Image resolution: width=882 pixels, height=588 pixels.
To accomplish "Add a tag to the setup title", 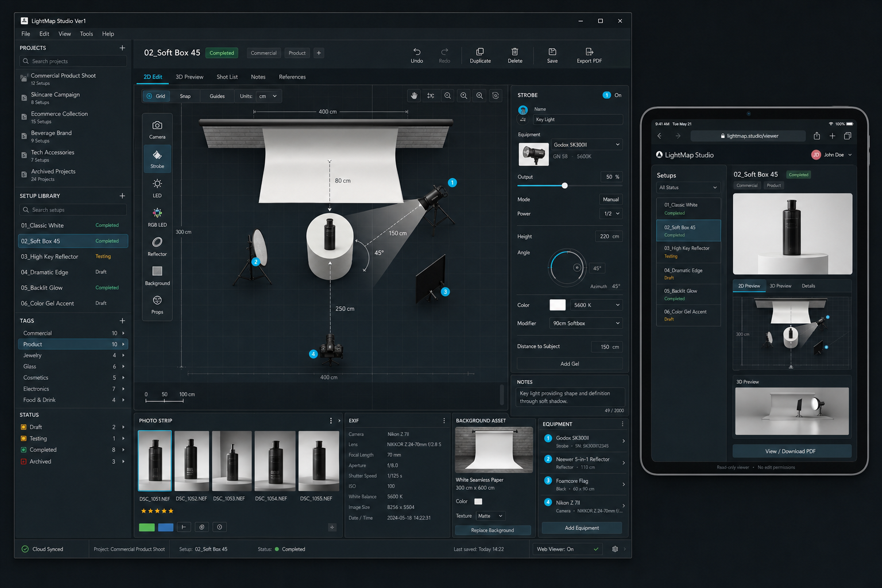I will click(319, 53).
